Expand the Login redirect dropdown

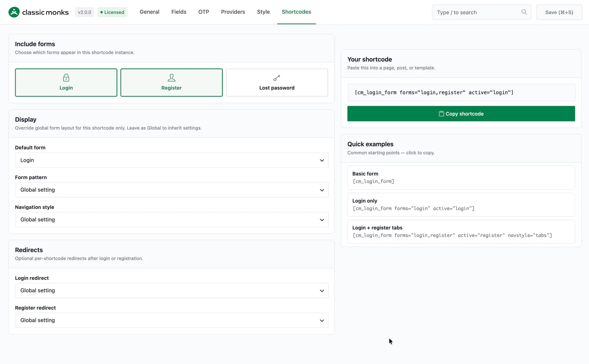point(172,290)
